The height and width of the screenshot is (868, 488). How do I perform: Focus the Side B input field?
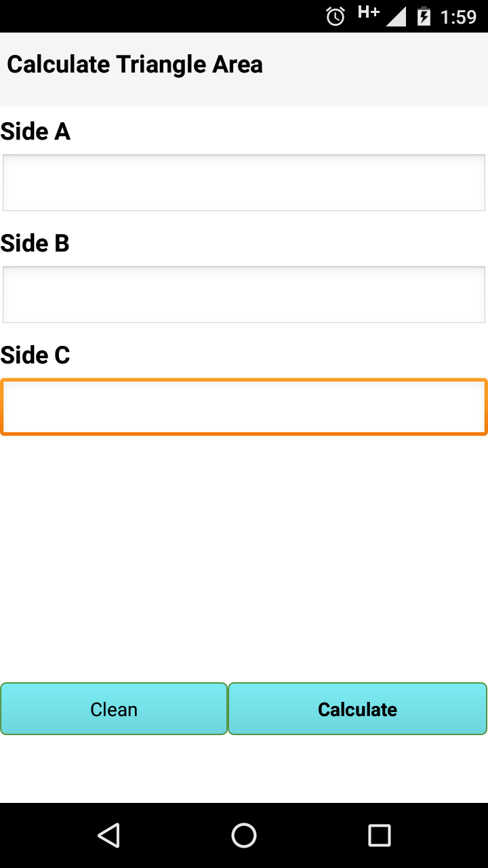[x=244, y=295]
